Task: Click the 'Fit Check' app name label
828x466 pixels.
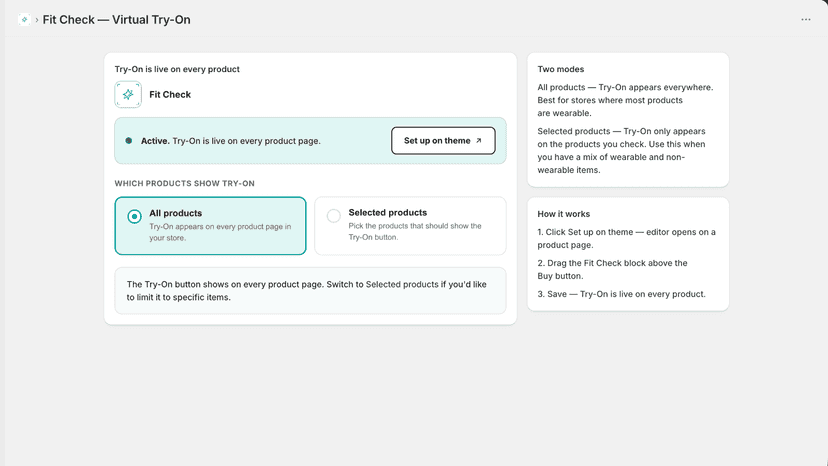Action: pos(170,95)
